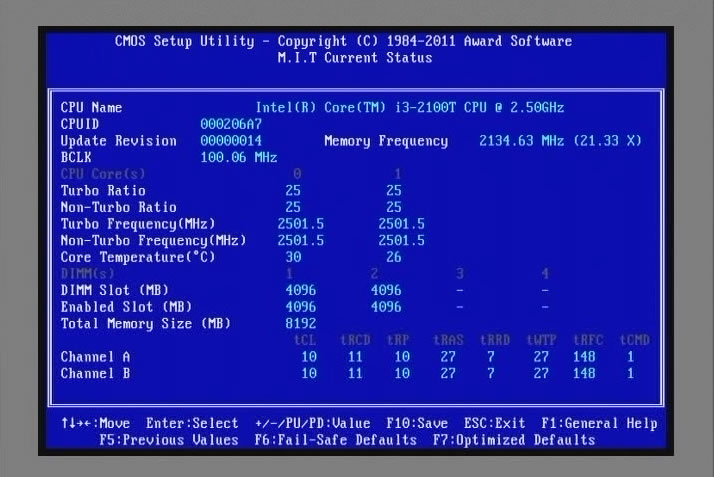Select Non-Turbo Ratio value for core 0

pyautogui.click(x=293, y=207)
